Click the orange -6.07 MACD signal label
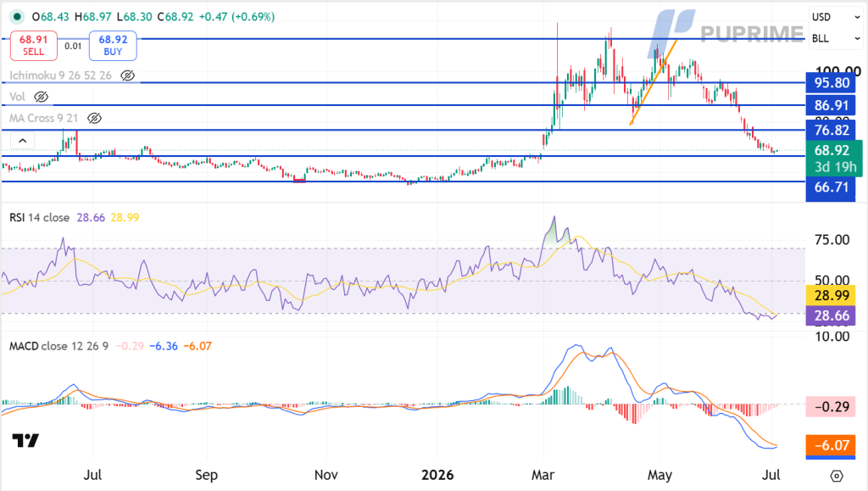Screen dimensions: 868x491 point(831,445)
